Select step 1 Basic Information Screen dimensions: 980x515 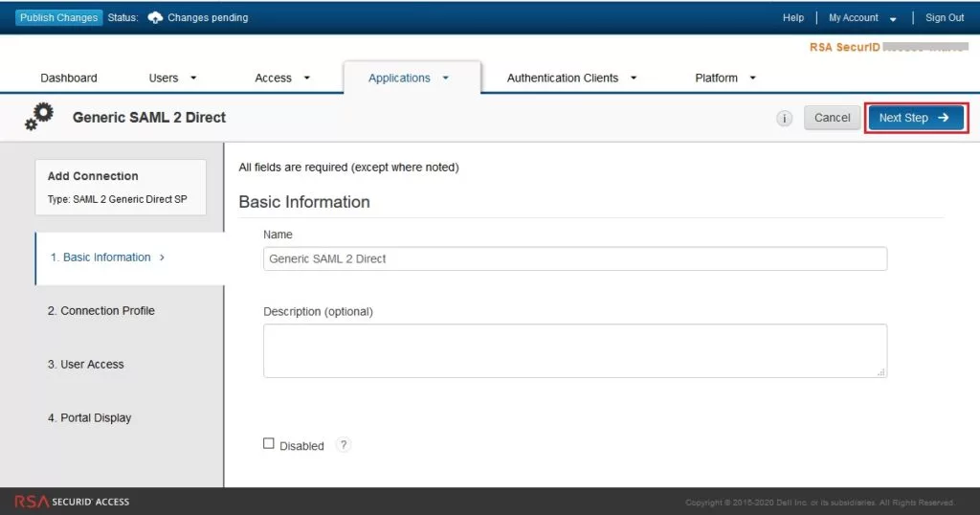pyautogui.click(x=130, y=258)
